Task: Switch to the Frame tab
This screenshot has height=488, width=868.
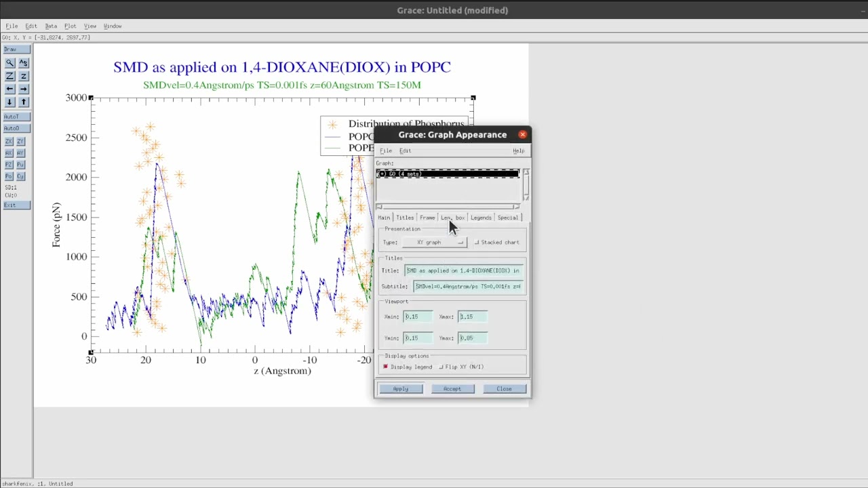Action: point(427,218)
